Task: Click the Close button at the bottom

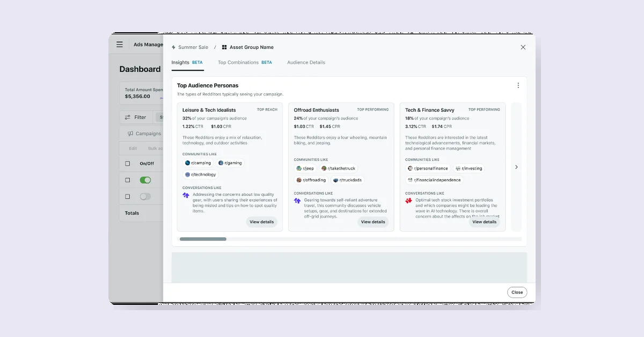Action: [517, 292]
